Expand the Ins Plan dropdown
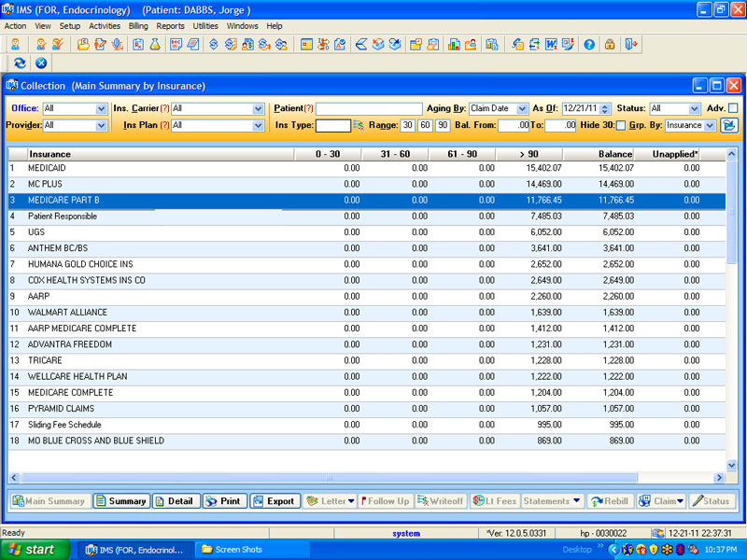The height and width of the screenshot is (560, 747). (259, 125)
